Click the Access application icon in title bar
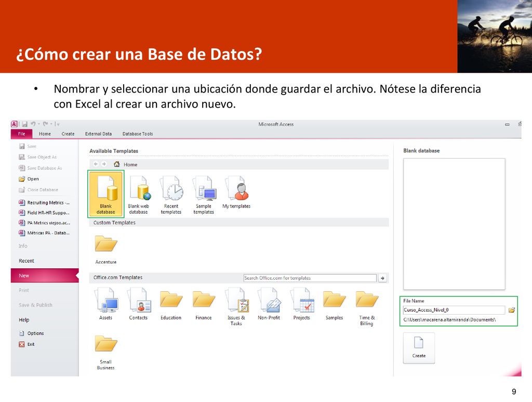This screenshot has height=402, width=532. (x=14, y=124)
